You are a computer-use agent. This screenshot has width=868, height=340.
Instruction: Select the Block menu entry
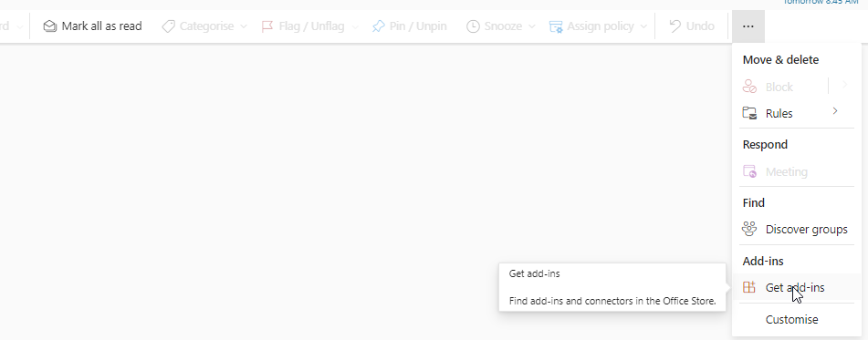click(779, 87)
